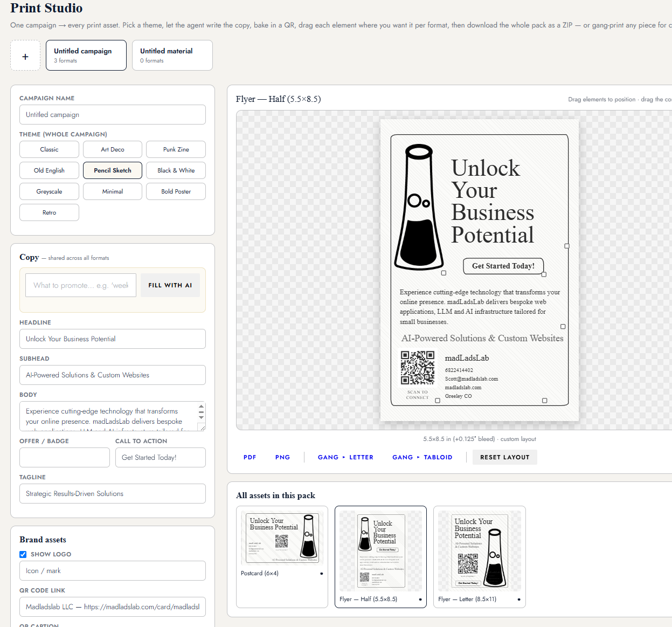
Task: Add a new campaign with plus button
Action: (x=25, y=56)
